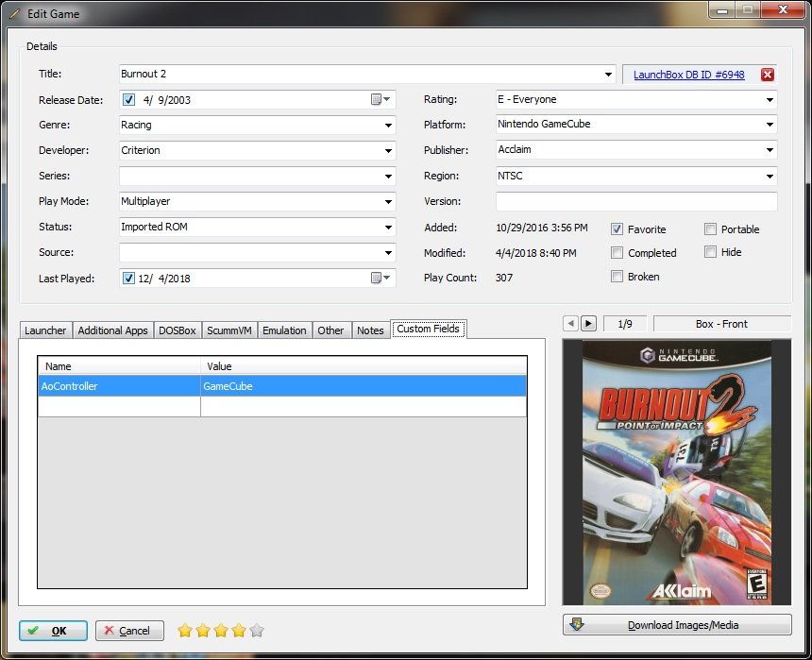Image resolution: width=812 pixels, height=660 pixels.
Task: Enable the Completed checkbox
Action: (x=617, y=253)
